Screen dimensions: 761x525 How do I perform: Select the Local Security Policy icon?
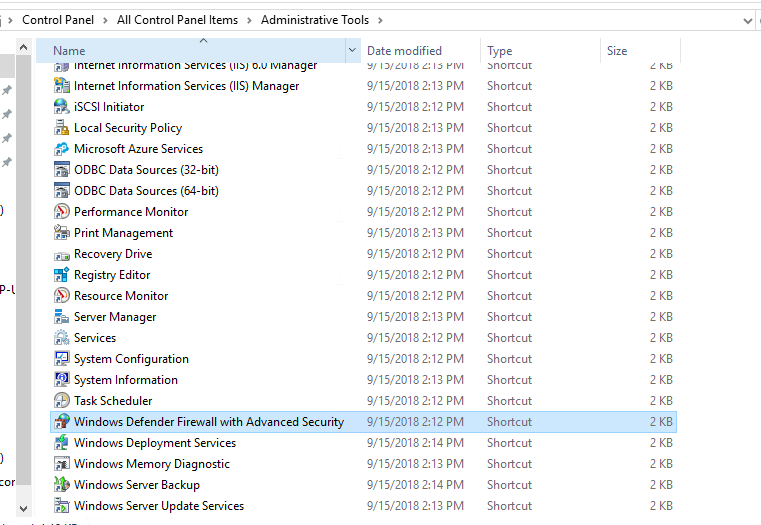pos(62,128)
